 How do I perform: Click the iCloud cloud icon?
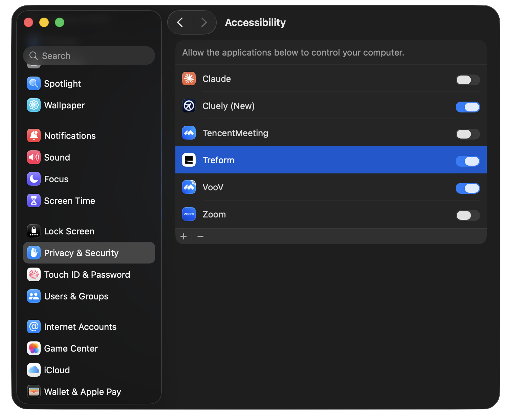(34, 370)
